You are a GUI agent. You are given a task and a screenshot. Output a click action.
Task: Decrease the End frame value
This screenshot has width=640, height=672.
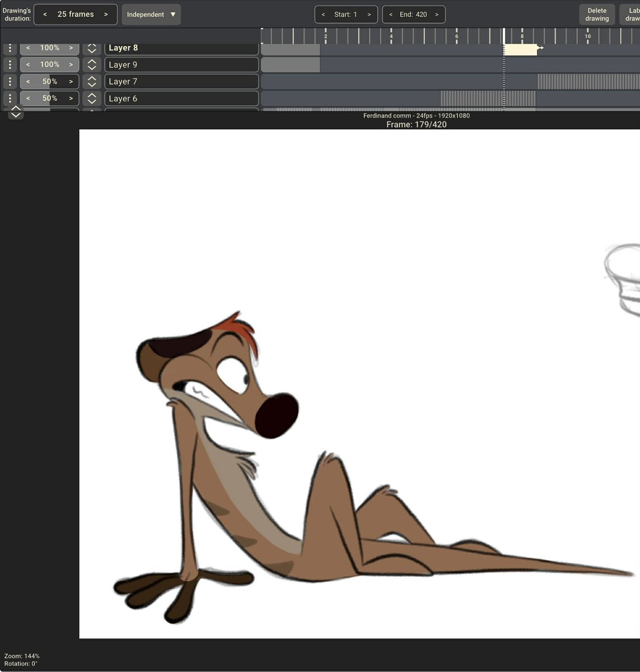click(391, 15)
